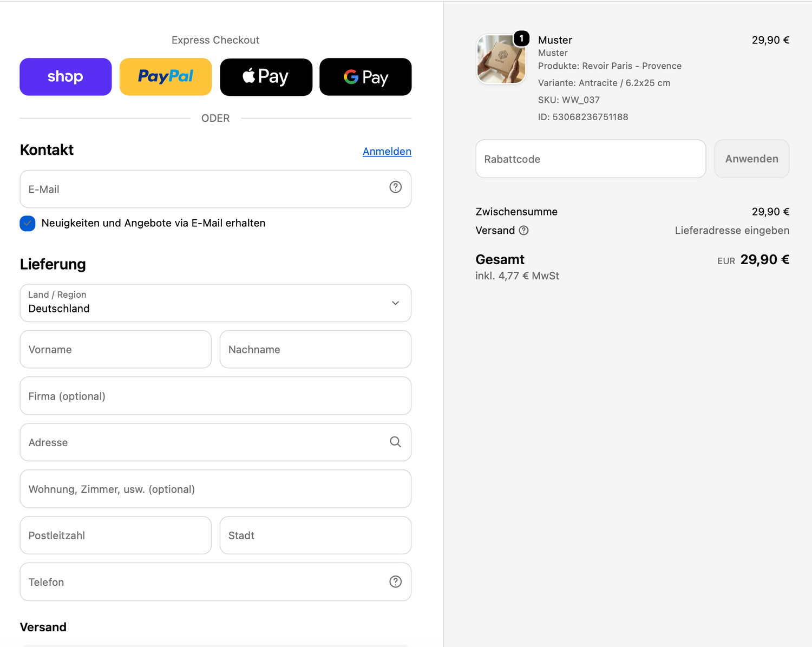Click the Telefon help question icon
Viewport: 812px width, 647px height.
point(396,581)
